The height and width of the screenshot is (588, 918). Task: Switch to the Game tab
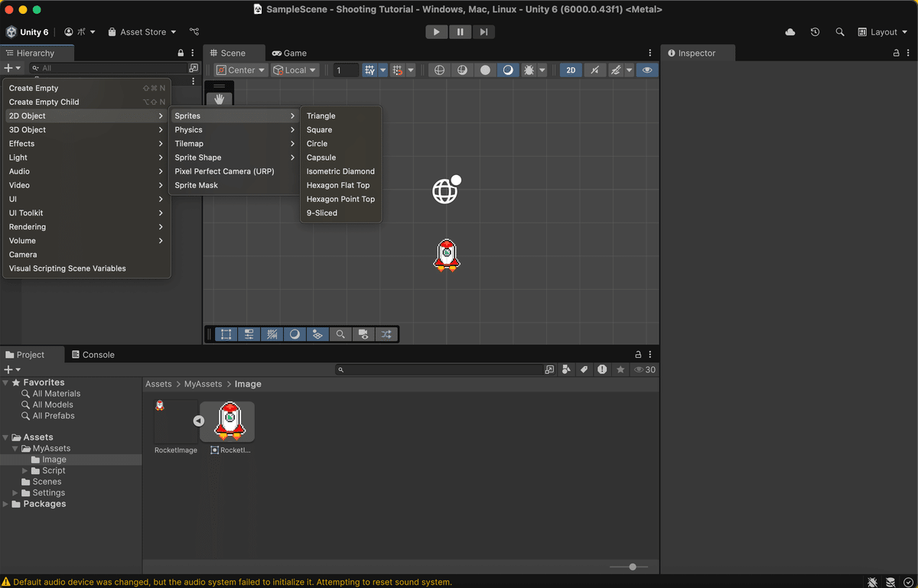point(289,53)
